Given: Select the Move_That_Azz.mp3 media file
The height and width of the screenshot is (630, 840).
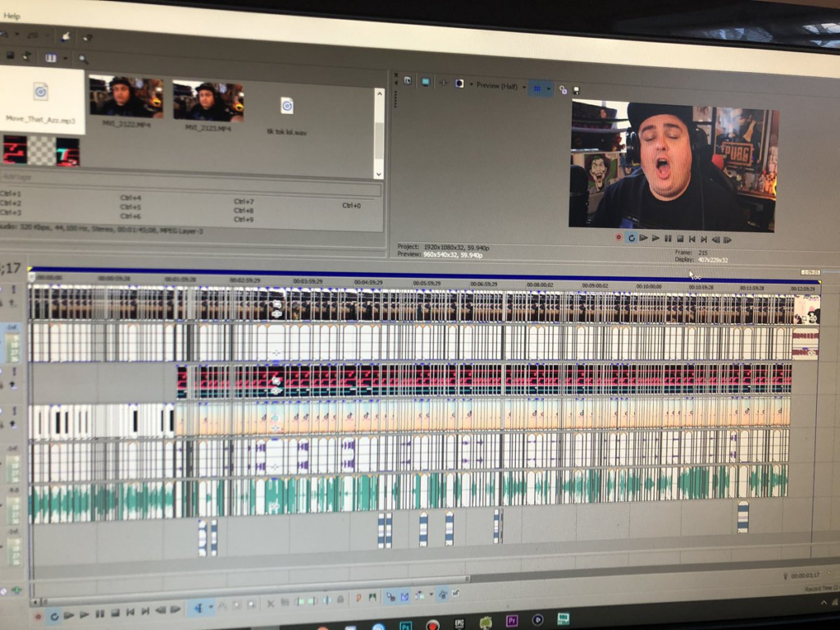Looking at the screenshot, I should (39, 100).
